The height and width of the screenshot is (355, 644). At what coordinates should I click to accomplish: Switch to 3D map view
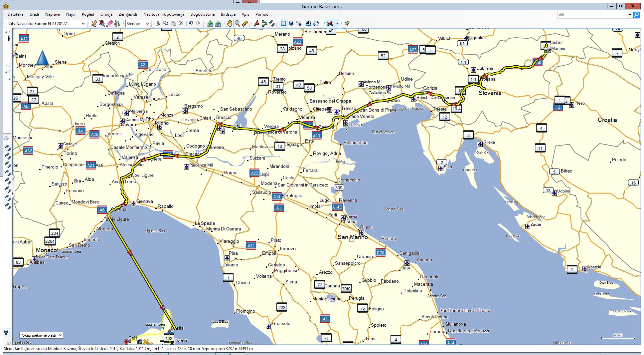(291, 23)
